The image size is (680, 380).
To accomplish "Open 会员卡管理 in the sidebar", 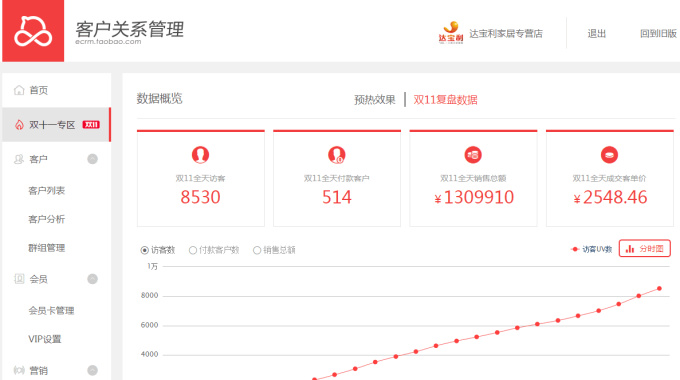I will click(x=51, y=311).
